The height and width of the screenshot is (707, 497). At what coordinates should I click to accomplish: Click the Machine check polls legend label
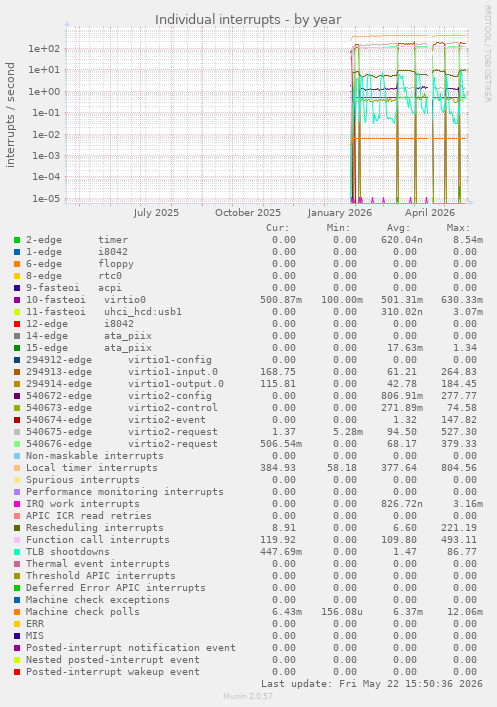83,612
